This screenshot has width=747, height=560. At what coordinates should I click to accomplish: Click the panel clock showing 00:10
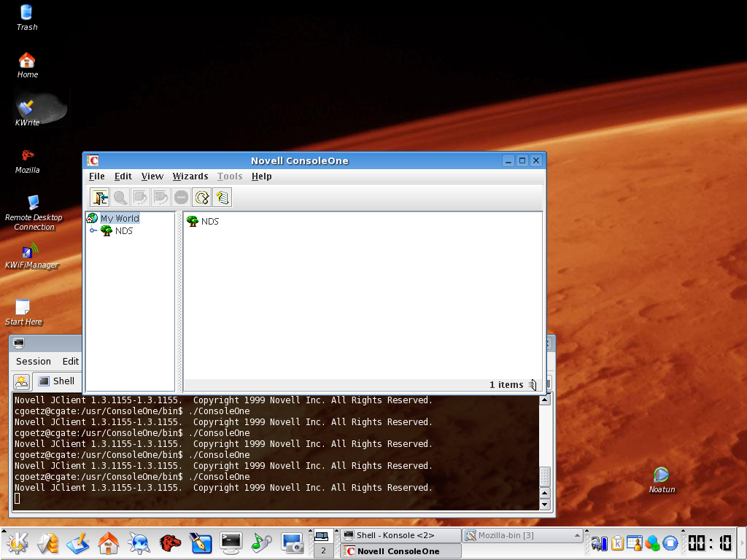point(709,543)
